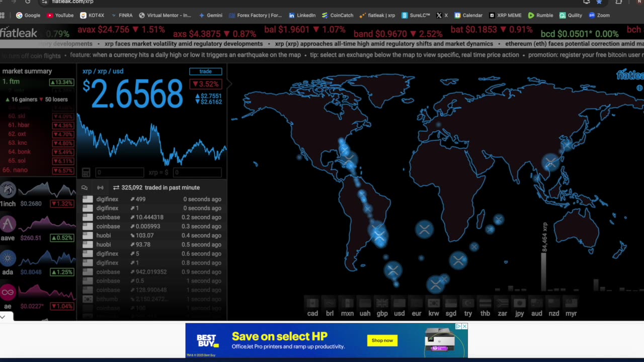Open the YouTube bookmark
This screenshot has height=362, width=644.
pos(60,15)
